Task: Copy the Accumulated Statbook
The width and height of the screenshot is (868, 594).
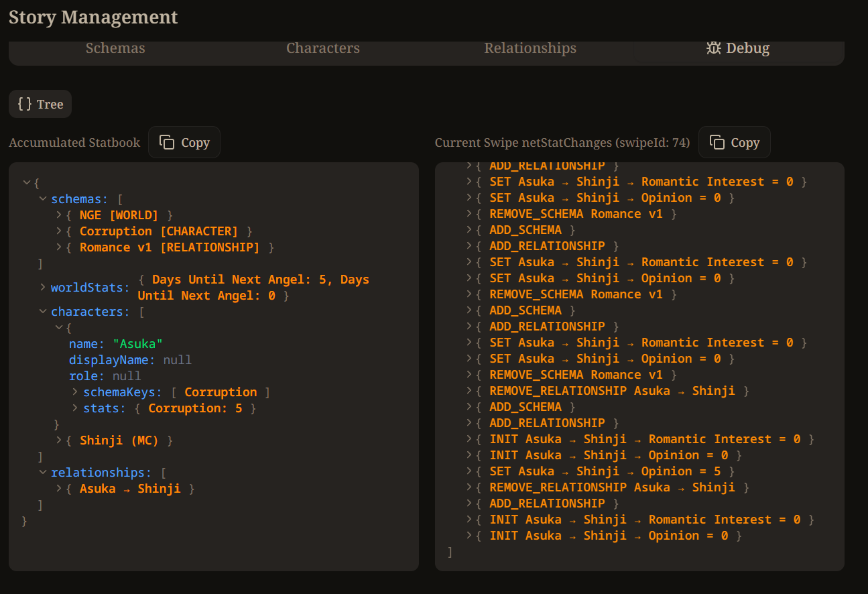Action: coord(184,142)
